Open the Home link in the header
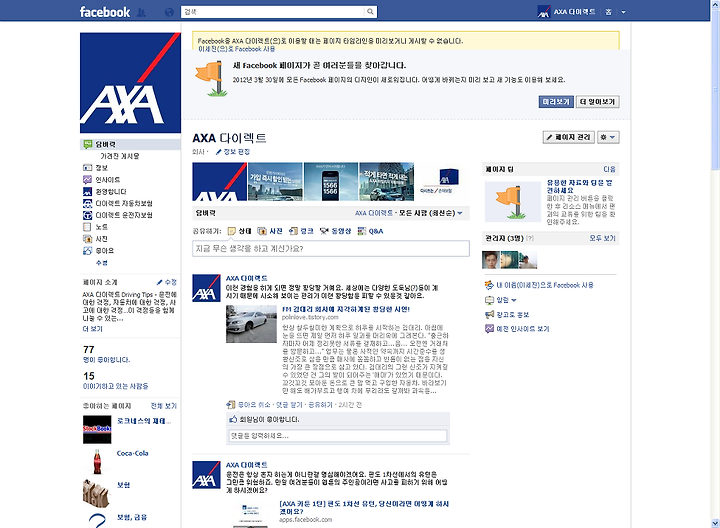 pyautogui.click(x=608, y=12)
